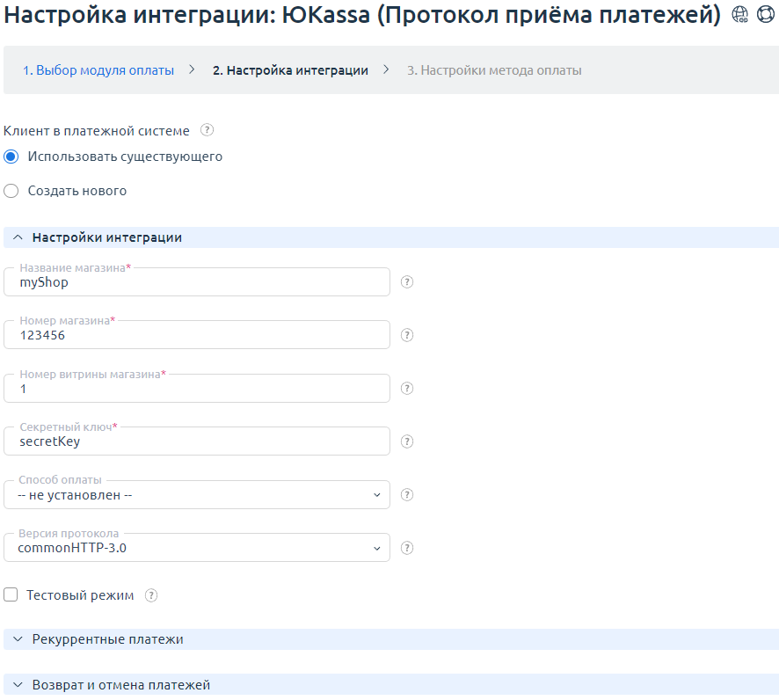Collapse the Настройки интеграции section
This screenshot has width=779, height=700.
pos(106,237)
